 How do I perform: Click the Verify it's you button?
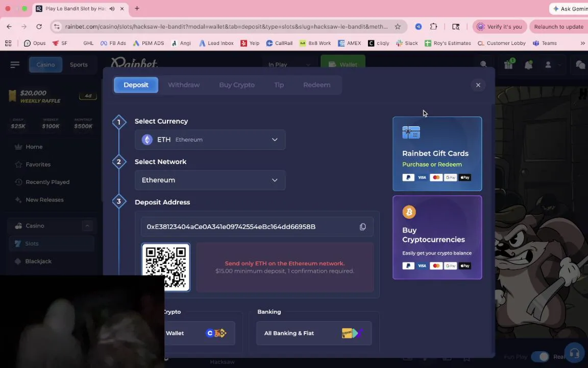pos(500,27)
